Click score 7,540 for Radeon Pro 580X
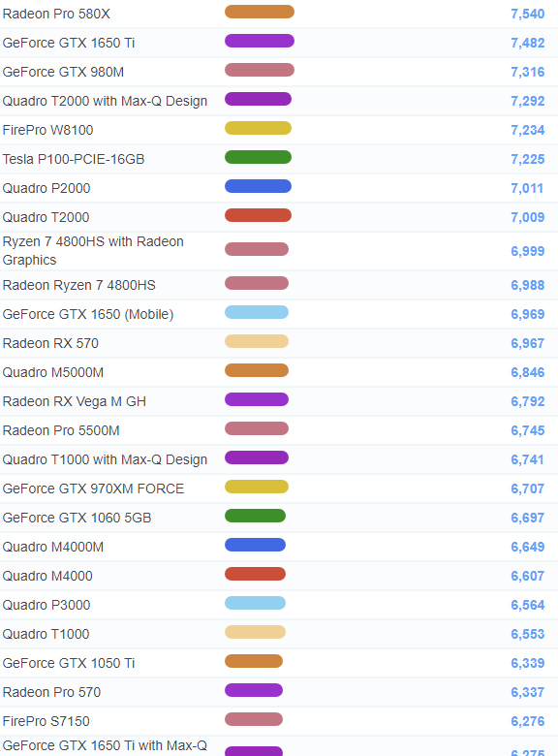558x756 pixels. tap(528, 14)
